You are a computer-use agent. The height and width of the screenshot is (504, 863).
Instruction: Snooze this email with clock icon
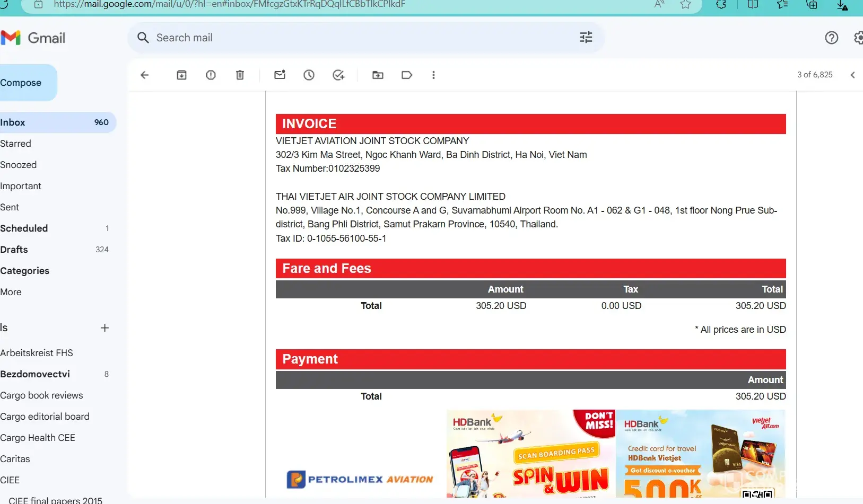click(x=309, y=75)
